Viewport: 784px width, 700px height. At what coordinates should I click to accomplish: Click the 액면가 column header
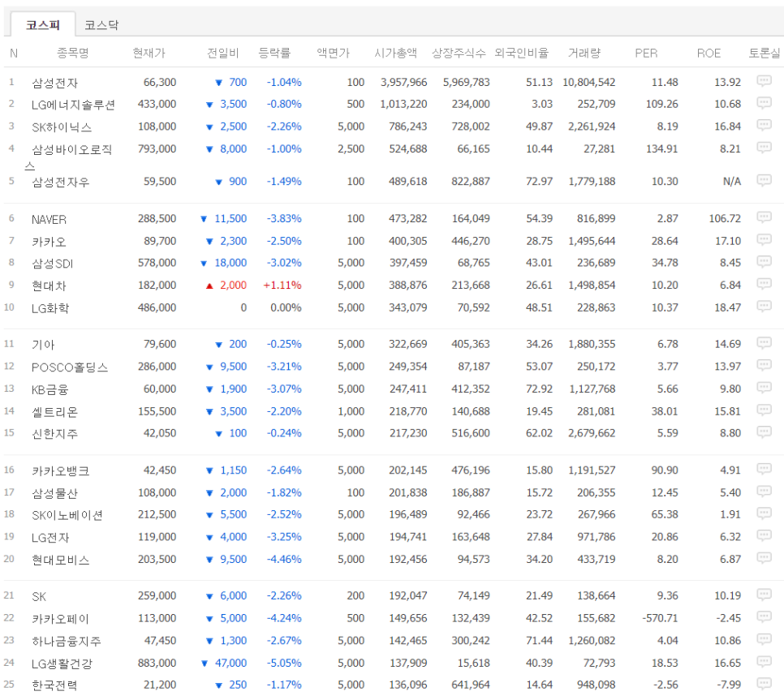click(x=334, y=53)
